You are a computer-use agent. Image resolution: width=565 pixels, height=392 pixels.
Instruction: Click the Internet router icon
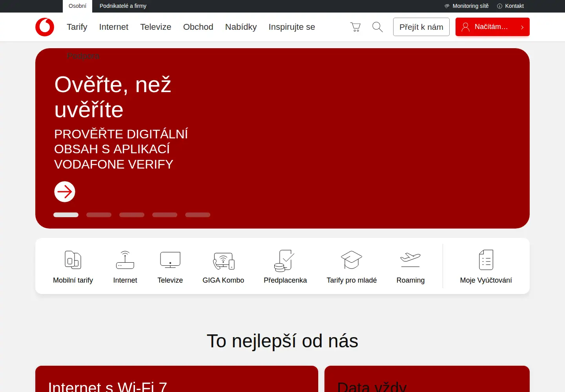pyautogui.click(x=125, y=260)
